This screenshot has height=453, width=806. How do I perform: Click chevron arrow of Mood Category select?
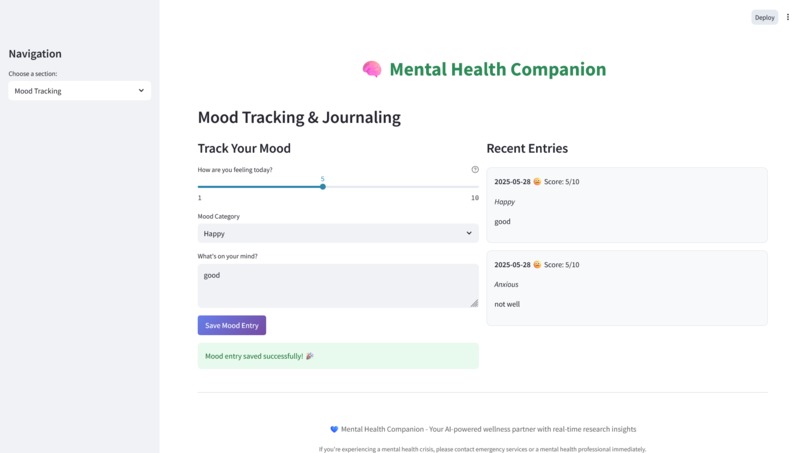point(469,233)
